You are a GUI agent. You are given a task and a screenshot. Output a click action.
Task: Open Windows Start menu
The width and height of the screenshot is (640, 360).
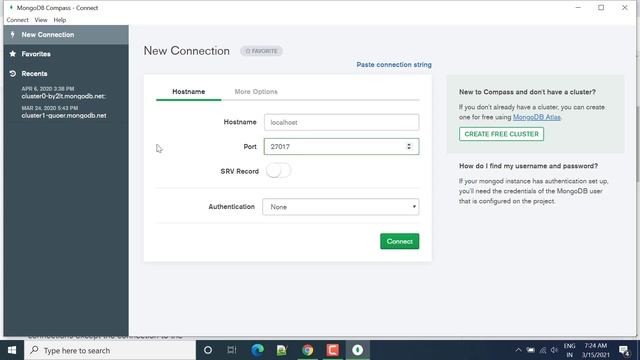click(12, 350)
